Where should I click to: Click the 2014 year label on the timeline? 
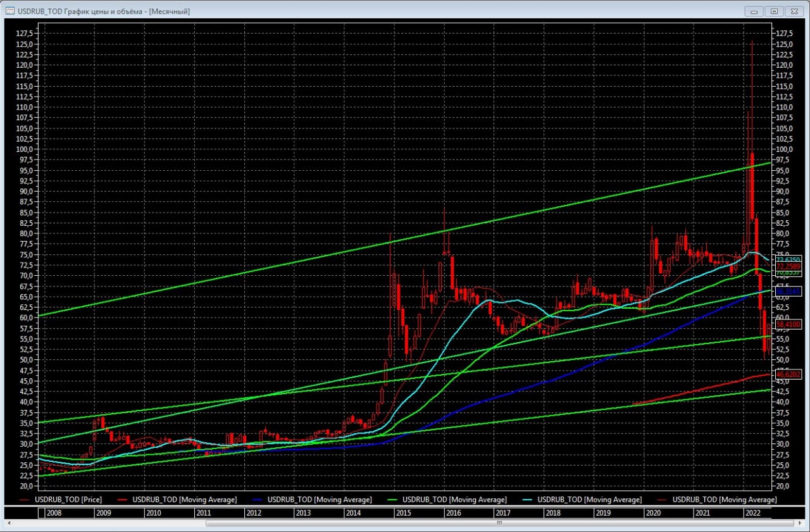click(x=354, y=513)
